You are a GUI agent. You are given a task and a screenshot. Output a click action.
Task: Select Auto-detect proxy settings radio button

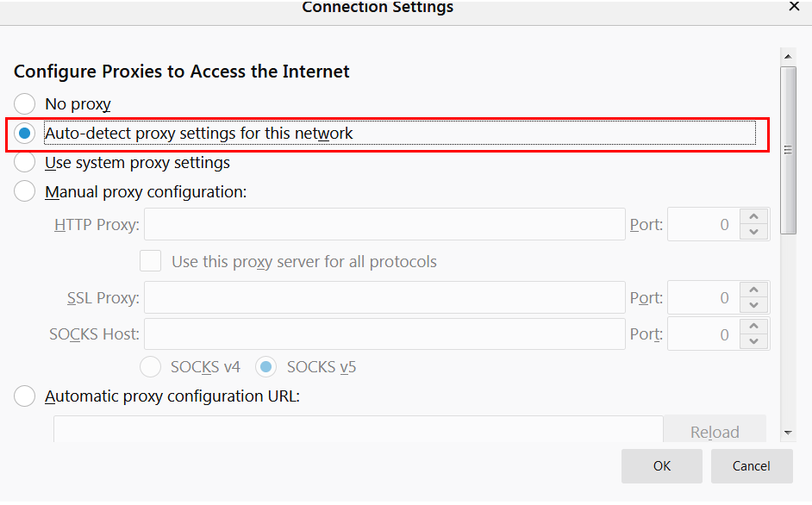tap(25, 134)
